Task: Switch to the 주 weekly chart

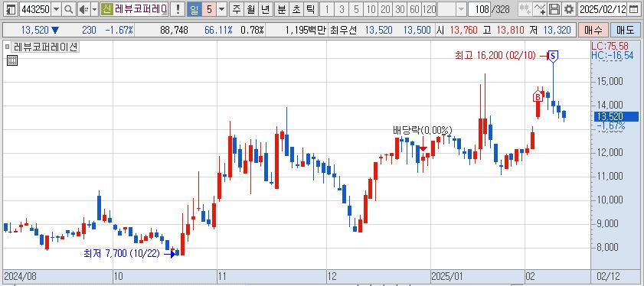Action: pyautogui.click(x=237, y=9)
